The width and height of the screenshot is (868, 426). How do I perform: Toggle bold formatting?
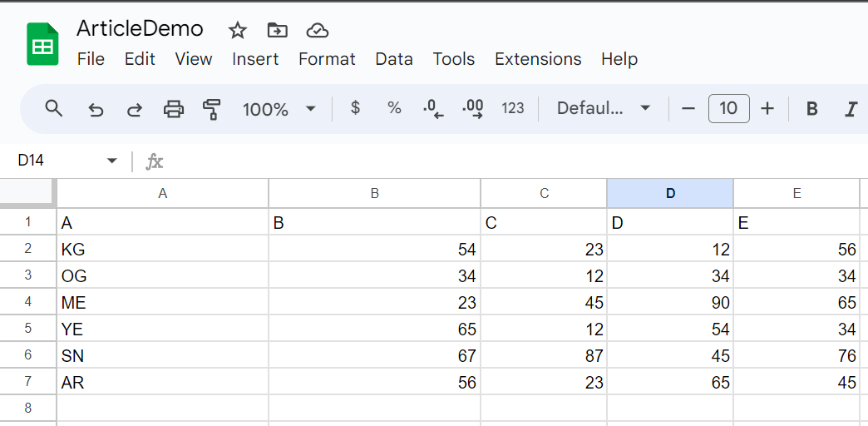pyautogui.click(x=812, y=109)
